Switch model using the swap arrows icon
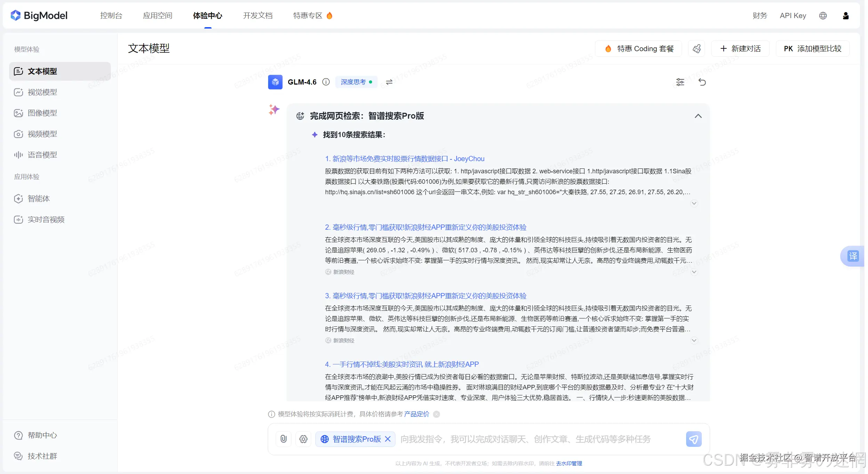The height and width of the screenshot is (474, 868). [389, 82]
